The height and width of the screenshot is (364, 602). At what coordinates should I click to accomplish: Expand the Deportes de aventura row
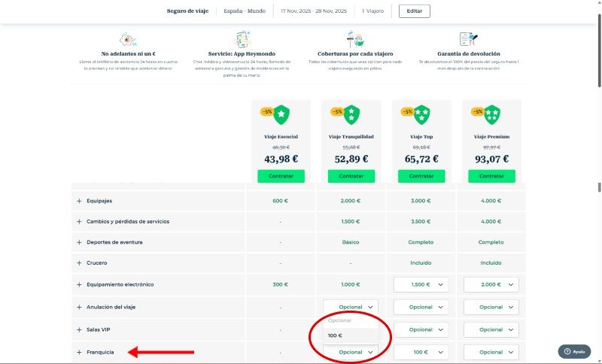[x=79, y=242]
